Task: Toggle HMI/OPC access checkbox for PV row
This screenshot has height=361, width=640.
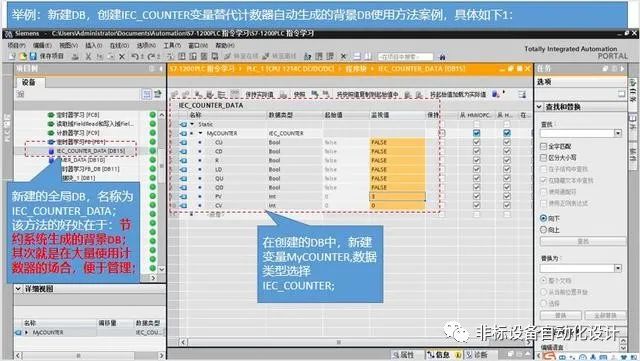Action: pyautogui.click(x=476, y=196)
